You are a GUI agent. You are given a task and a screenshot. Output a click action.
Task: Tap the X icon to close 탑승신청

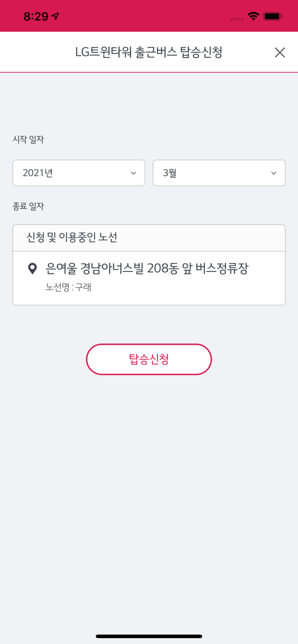tap(280, 52)
